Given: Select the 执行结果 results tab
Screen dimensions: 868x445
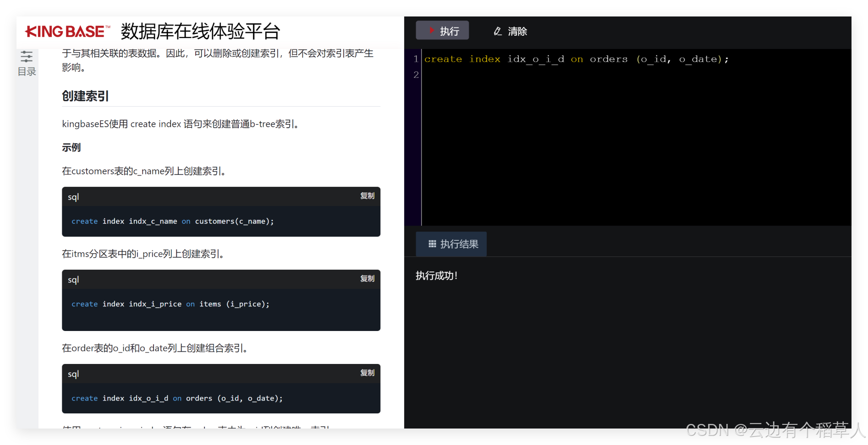Looking at the screenshot, I should (x=451, y=244).
